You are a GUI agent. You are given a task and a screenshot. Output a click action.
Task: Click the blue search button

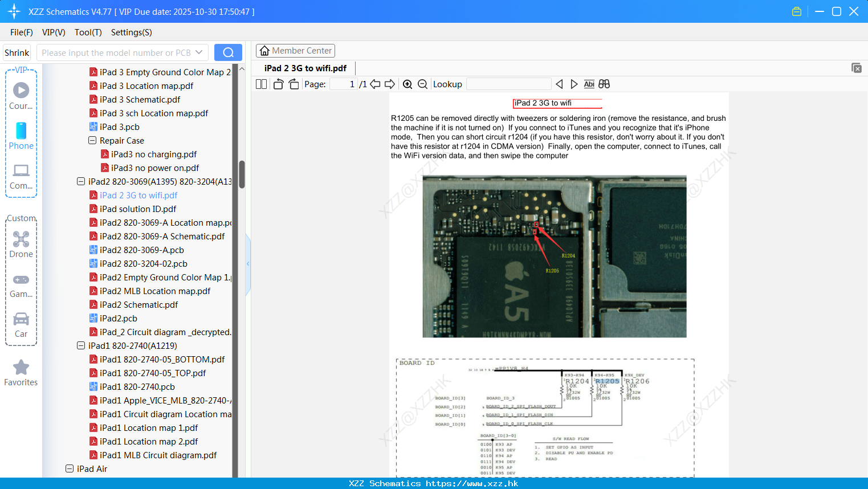pos(228,52)
